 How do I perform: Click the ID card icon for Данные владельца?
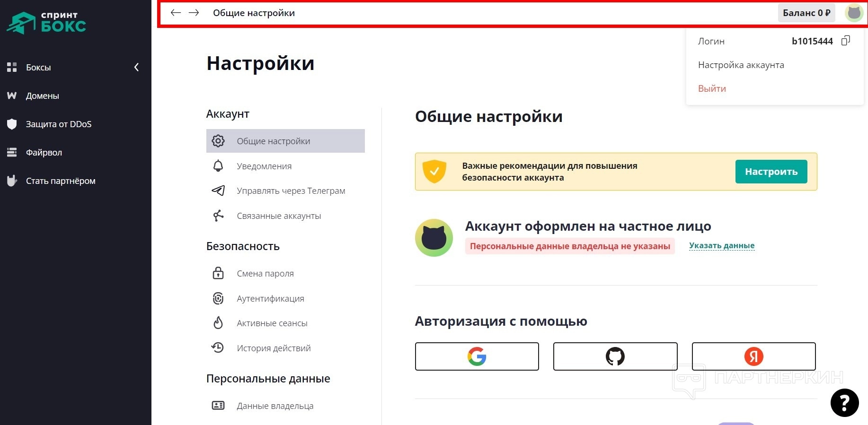pyautogui.click(x=218, y=406)
